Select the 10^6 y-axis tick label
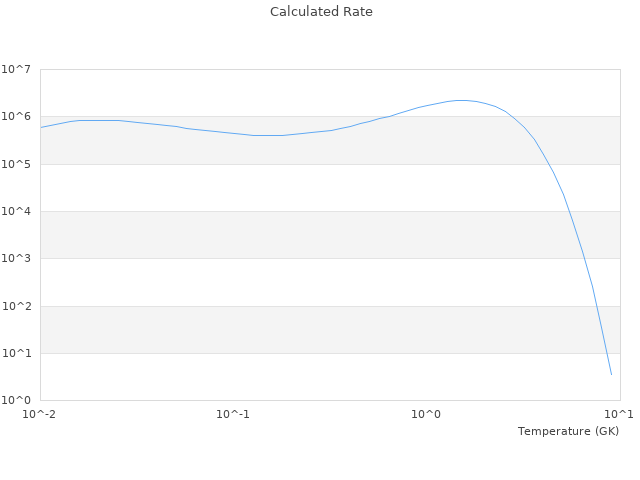The image size is (640, 480). click(x=16, y=117)
